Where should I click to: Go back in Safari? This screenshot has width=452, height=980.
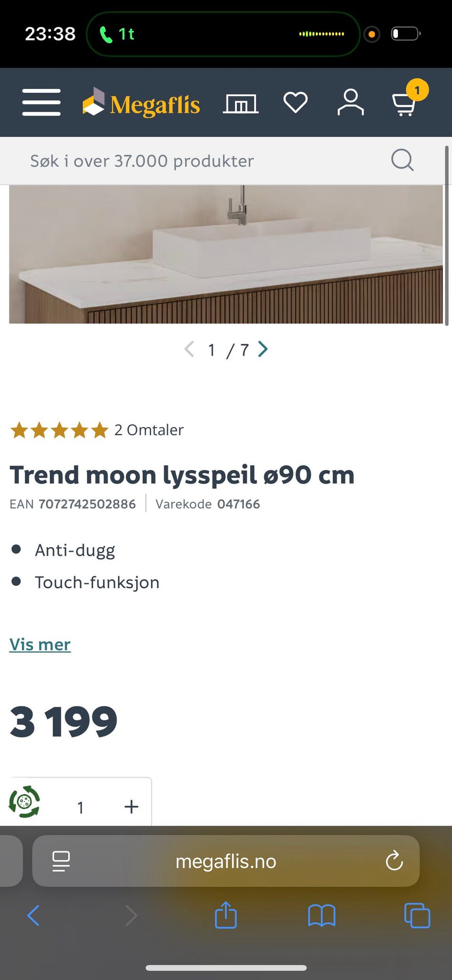click(x=33, y=915)
